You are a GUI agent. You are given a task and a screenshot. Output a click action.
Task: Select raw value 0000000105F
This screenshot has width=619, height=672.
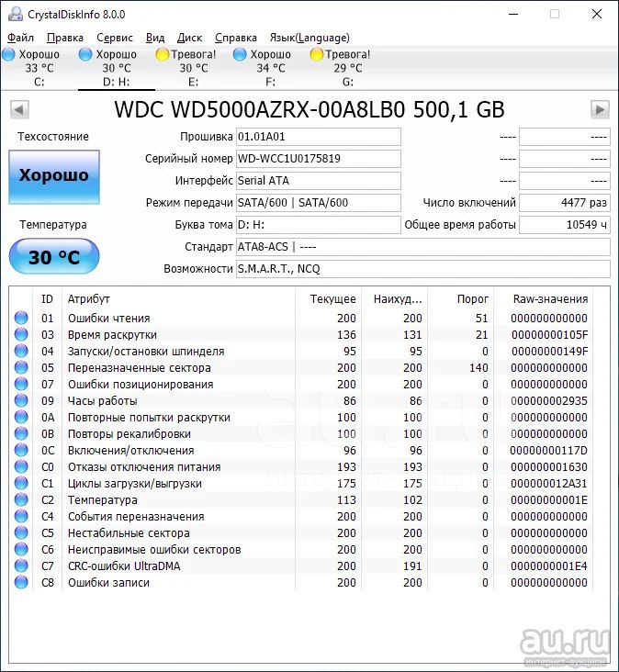[549, 335]
